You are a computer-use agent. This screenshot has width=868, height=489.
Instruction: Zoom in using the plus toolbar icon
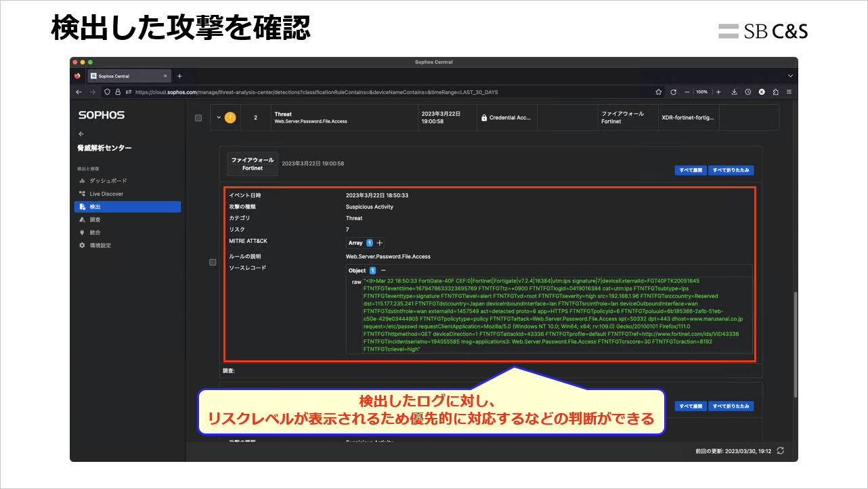click(718, 92)
